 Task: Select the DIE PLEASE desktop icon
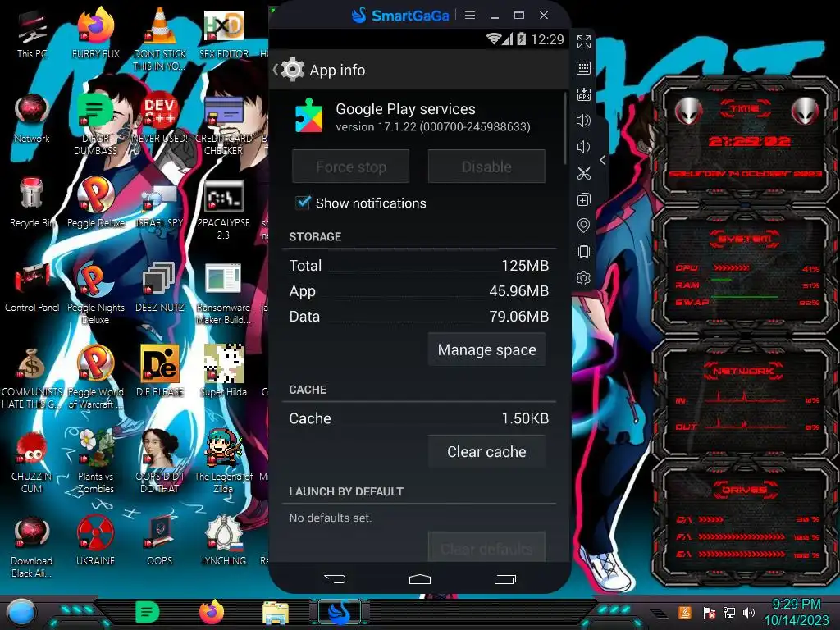pyautogui.click(x=160, y=371)
